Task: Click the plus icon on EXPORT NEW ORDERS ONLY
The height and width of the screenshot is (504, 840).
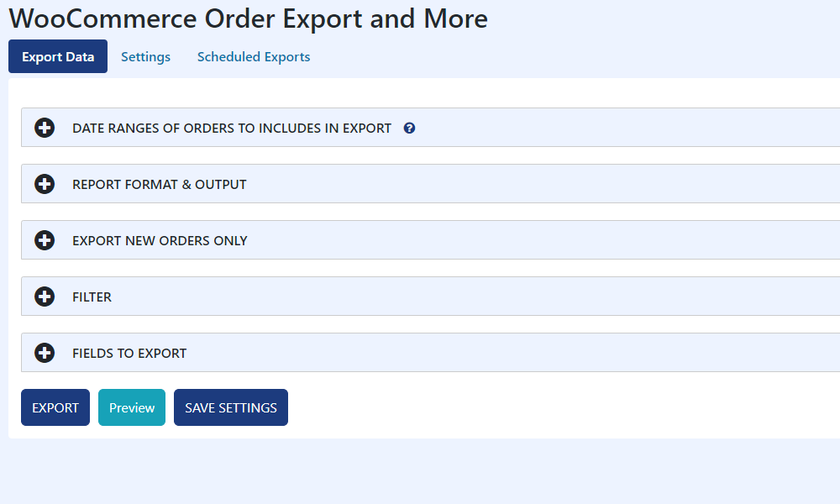Action: tap(44, 240)
